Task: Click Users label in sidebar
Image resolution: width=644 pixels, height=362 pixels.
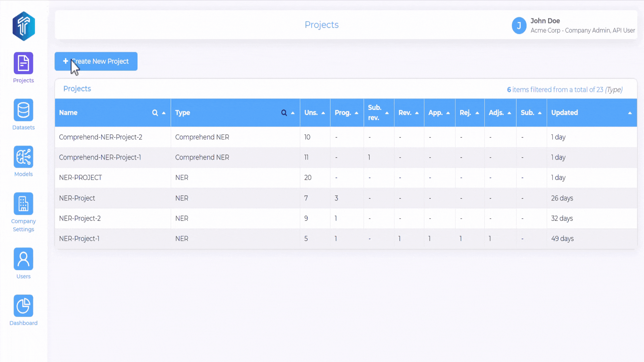Action: pyautogui.click(x=23, y=276)
